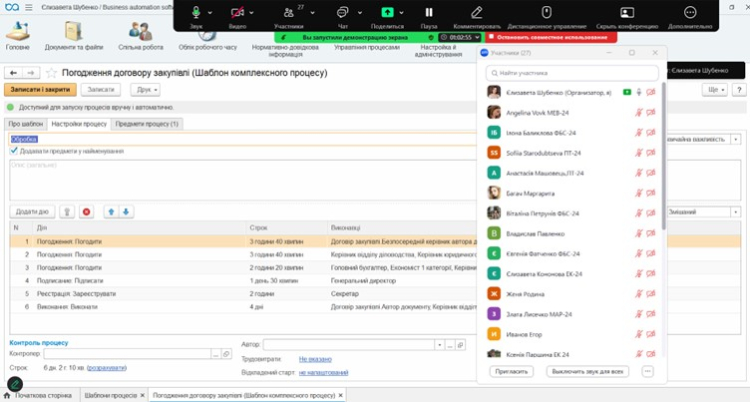Open 'Предмети процесу (1)' tab
The width and height of the screenshot is (750, 402).
click(148, 124)
